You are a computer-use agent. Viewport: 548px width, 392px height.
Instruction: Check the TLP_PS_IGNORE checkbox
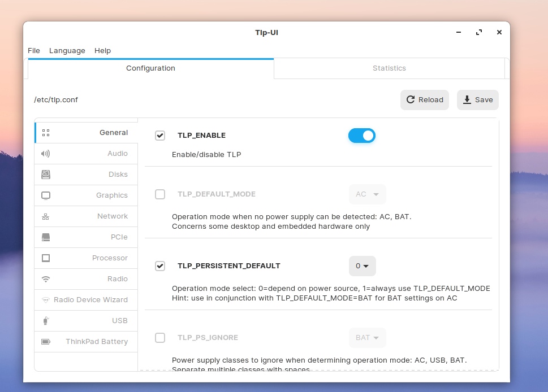[160, 338]
